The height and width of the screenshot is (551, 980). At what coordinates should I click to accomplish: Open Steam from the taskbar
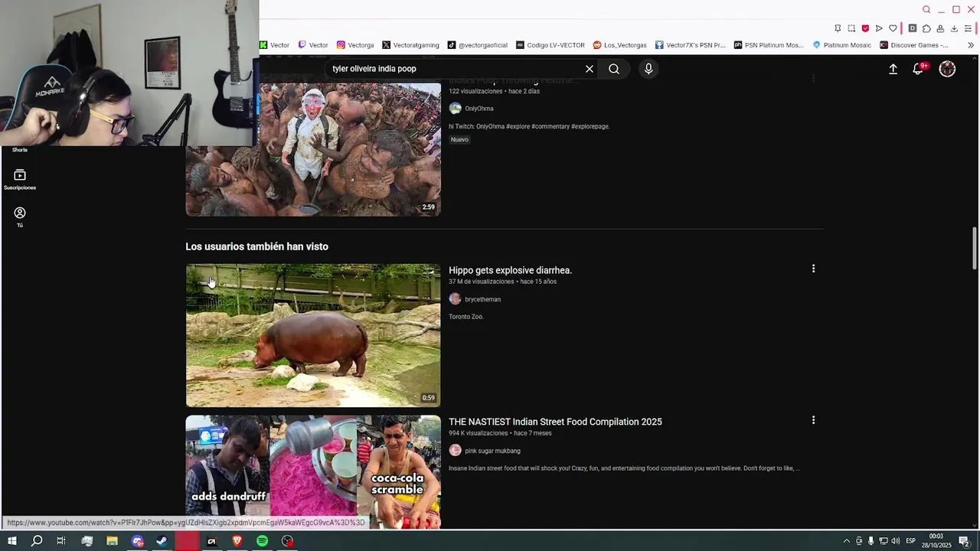[162, 541]
